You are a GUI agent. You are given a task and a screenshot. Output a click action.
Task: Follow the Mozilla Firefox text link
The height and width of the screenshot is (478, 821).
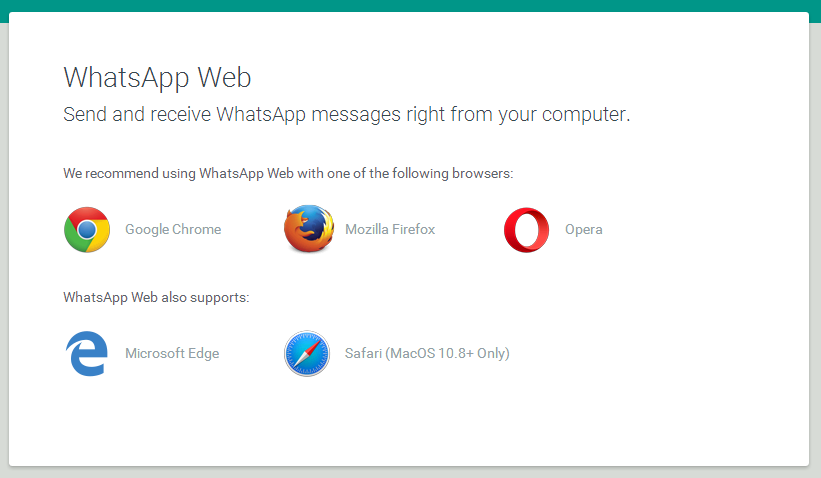pos(390,229)
